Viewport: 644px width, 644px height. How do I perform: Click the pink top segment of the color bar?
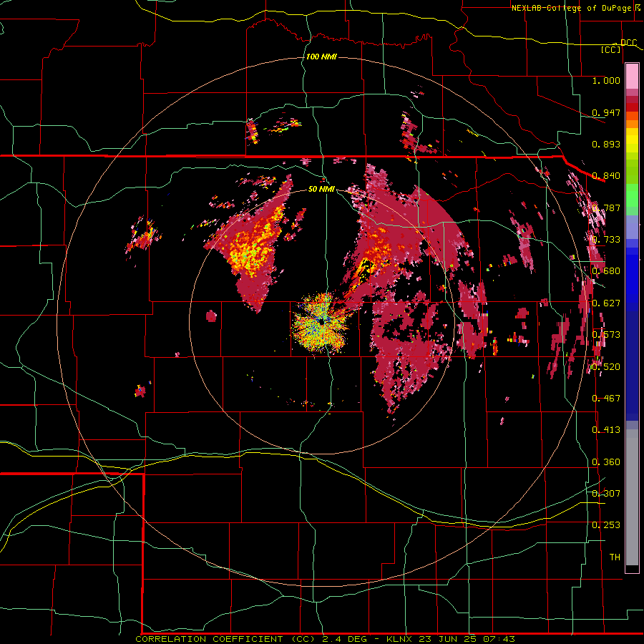tap(632, 77)
